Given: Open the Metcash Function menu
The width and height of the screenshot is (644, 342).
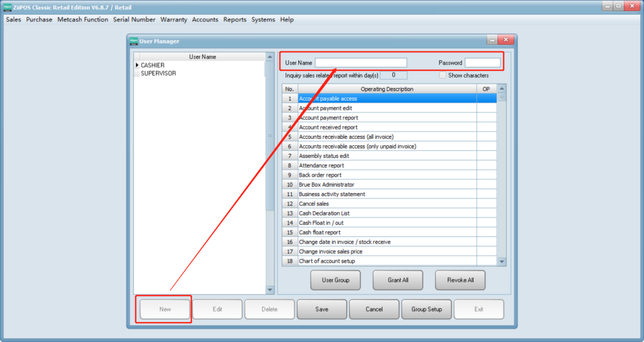Looking at the screenshot, I should [82, 19].
